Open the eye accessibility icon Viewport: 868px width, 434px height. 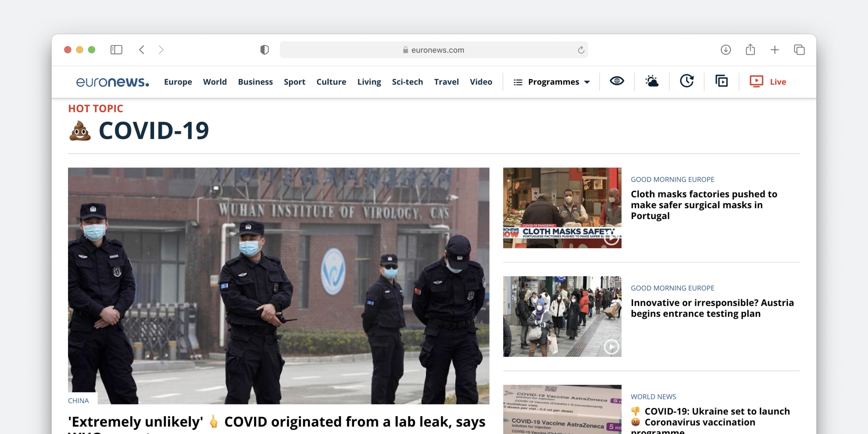[x=617, y=81]
